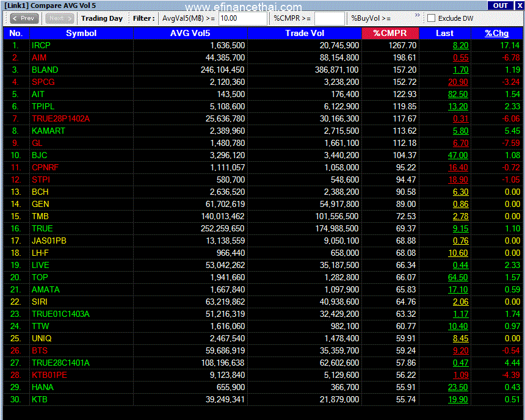Select the KAMART symbol

click(48, 131)
